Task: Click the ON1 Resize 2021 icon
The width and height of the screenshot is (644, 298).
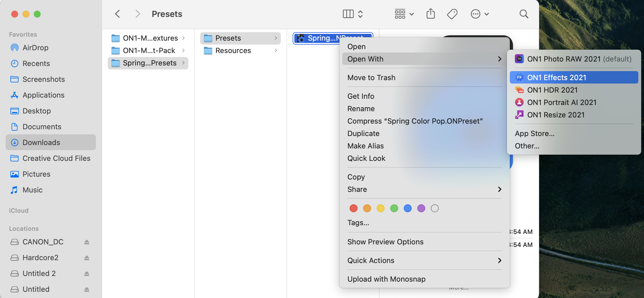Action: (x=519, y=115)
